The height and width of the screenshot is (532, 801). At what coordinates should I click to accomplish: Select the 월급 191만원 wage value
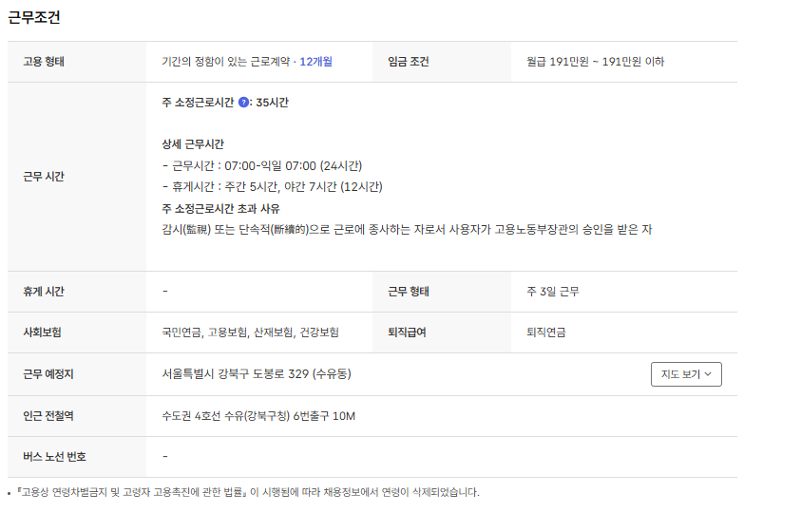[x=595, y=62]
